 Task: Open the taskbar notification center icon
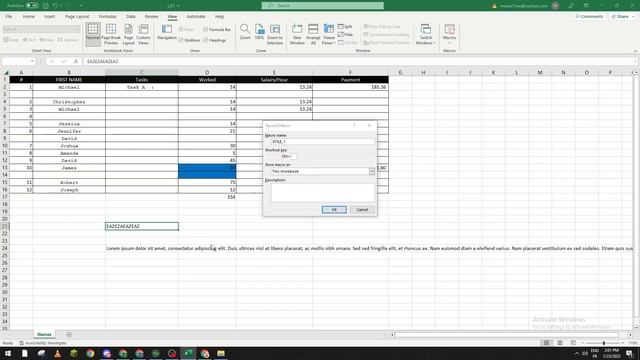point(629,353)
